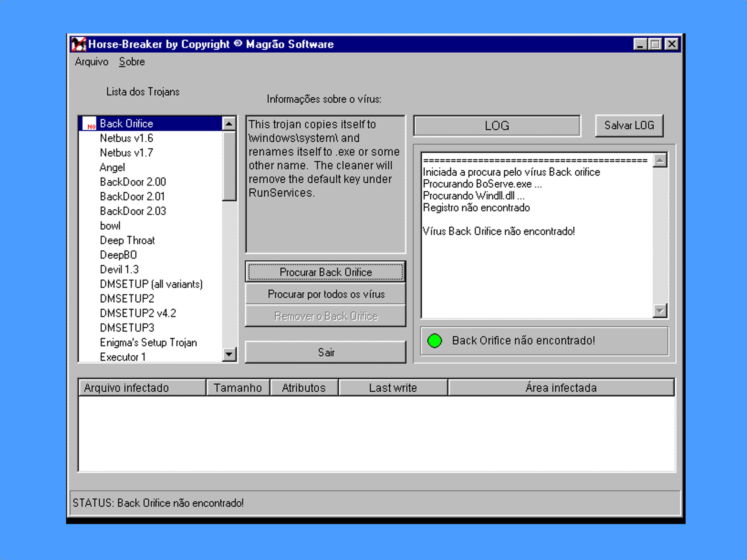Click Procurar por todos os vírus
747x560 pixels.
pyautogui.click(x=326, y=294)
